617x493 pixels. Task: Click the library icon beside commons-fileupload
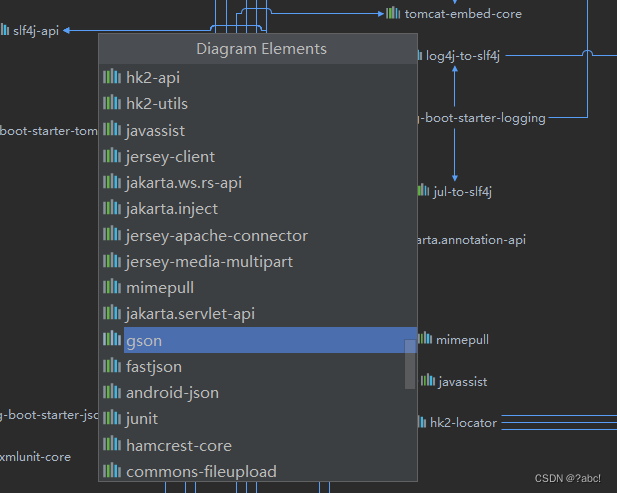point(112,470)
